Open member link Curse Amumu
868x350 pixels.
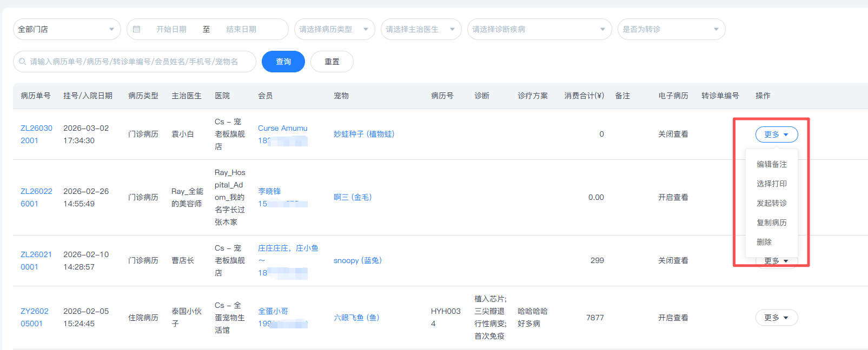[x=282, y=128]
